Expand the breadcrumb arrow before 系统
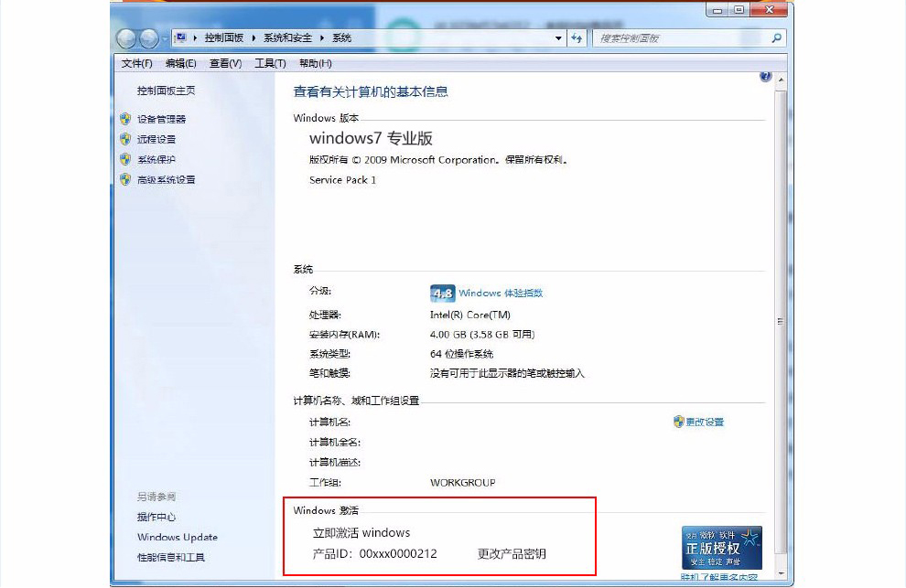The height and width of the screenshot is (588, 906). click(322, 38)
